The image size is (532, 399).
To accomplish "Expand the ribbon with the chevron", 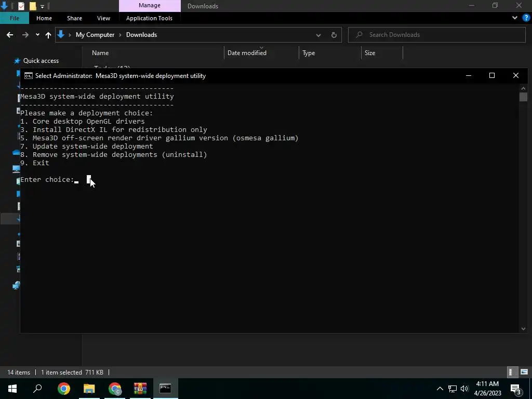I will pos(515,18).
